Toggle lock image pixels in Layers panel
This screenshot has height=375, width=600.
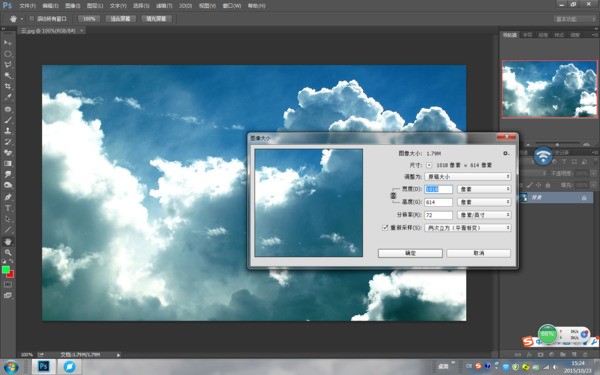[x=529, y=185]
